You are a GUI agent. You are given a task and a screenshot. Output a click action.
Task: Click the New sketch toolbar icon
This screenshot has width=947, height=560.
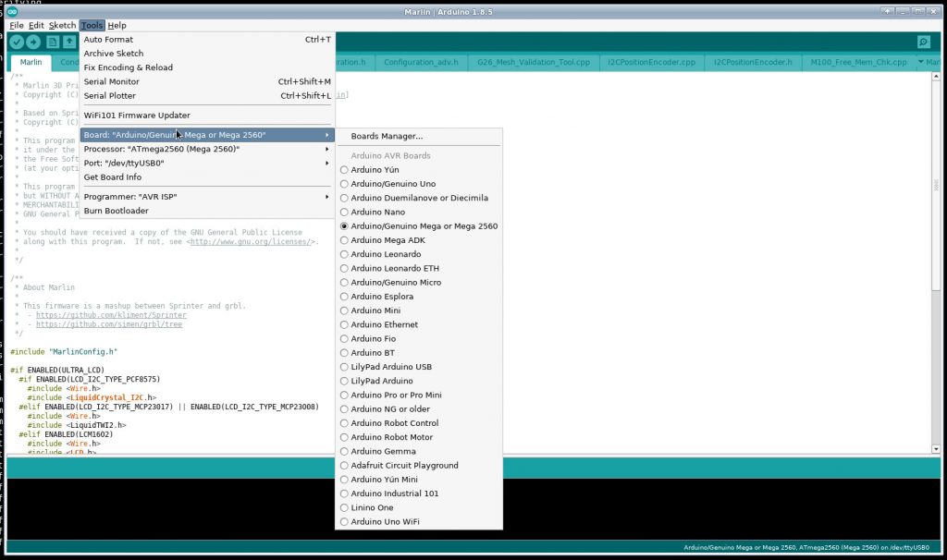tap(53, 42)
